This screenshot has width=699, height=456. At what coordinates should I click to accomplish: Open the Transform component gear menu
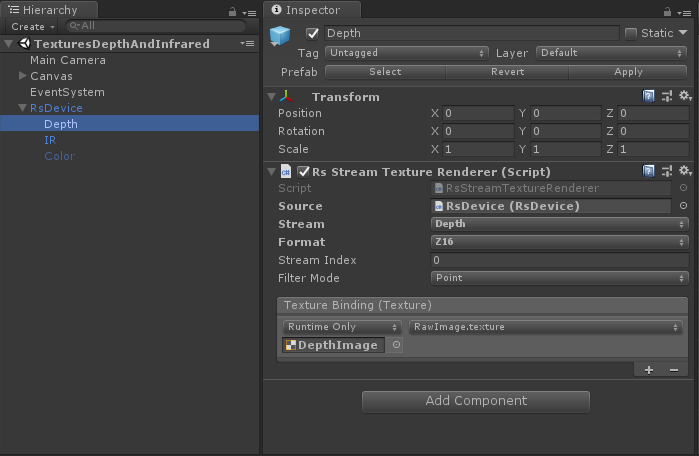coord(685,96)
